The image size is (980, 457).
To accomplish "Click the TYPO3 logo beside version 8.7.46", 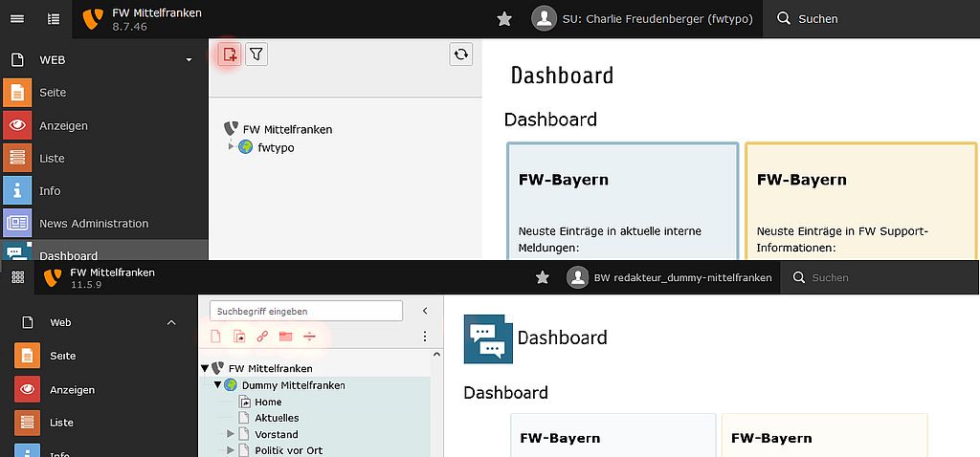I will pyautogui.click(x=93, y=19).
